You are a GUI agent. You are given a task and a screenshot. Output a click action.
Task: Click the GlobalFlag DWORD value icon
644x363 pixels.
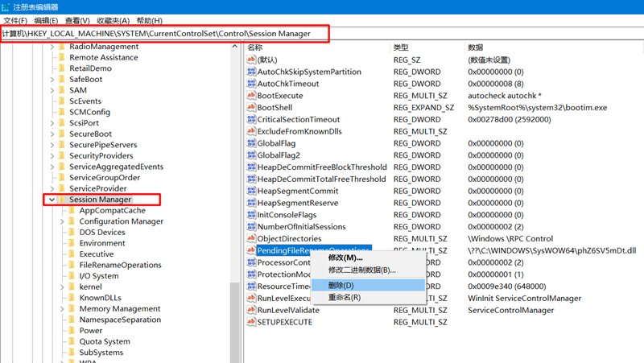click(x=251, y=143)
